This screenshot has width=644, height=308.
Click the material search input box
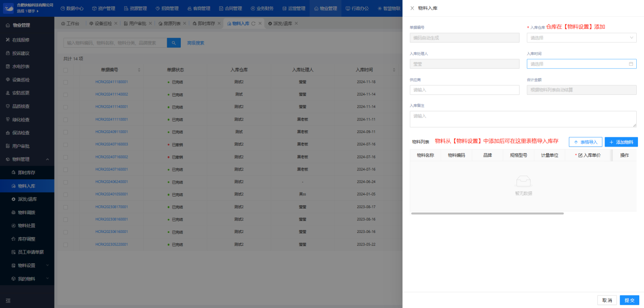coord(115,43)
